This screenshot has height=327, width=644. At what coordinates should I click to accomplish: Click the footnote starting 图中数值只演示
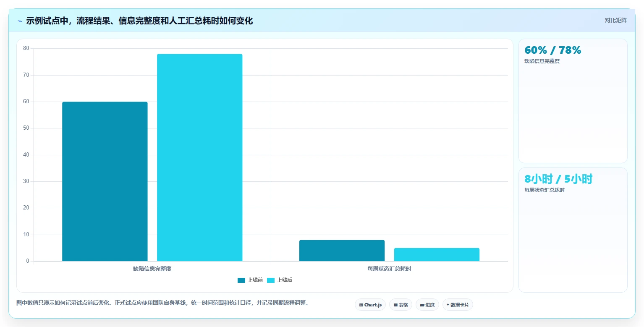tap(162, 303)
